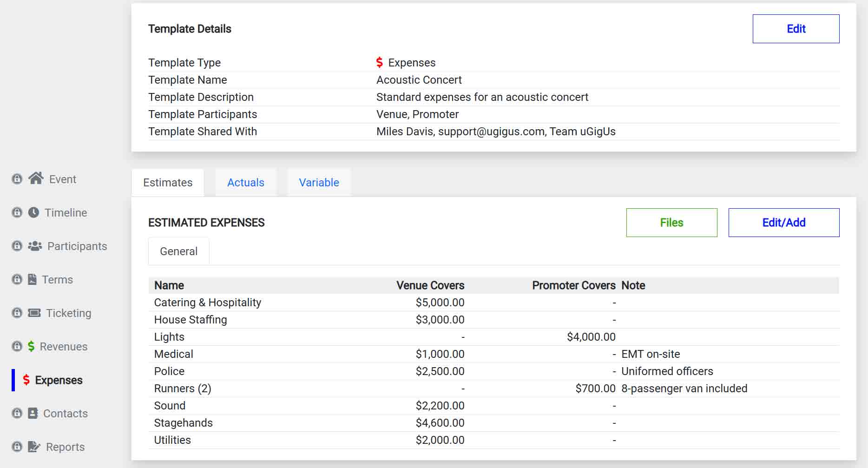Open the Event section in sidebar
This screenshot has height=468, width=868.
click(62, 179)
